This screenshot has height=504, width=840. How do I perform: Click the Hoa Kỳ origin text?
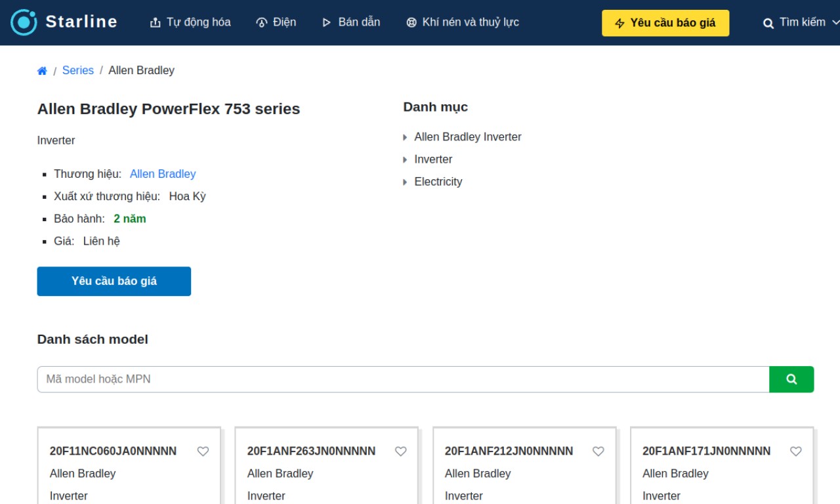[188, 196]
